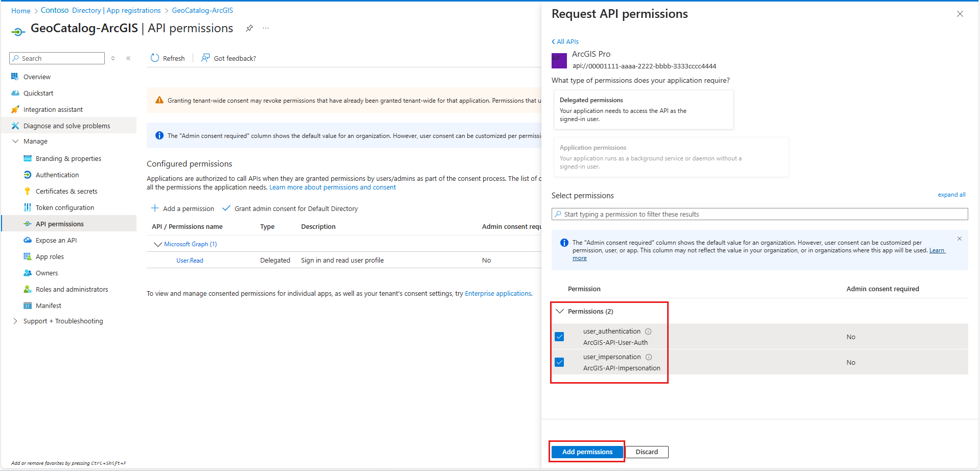Screen dimensions: 980x471
Task: Collapse the Permissions (2) group
Action: [x=560, y=311]
